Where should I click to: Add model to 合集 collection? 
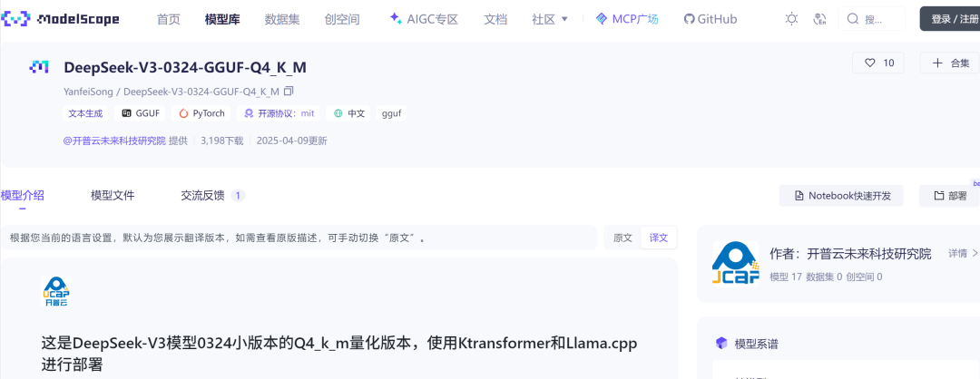[x=950, y=63]
